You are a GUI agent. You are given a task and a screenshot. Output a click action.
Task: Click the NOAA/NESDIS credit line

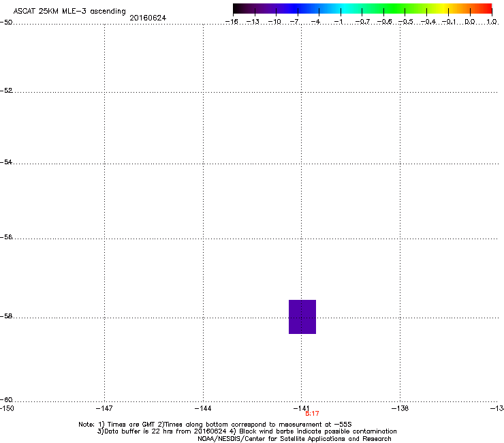(x=294, y=439)
